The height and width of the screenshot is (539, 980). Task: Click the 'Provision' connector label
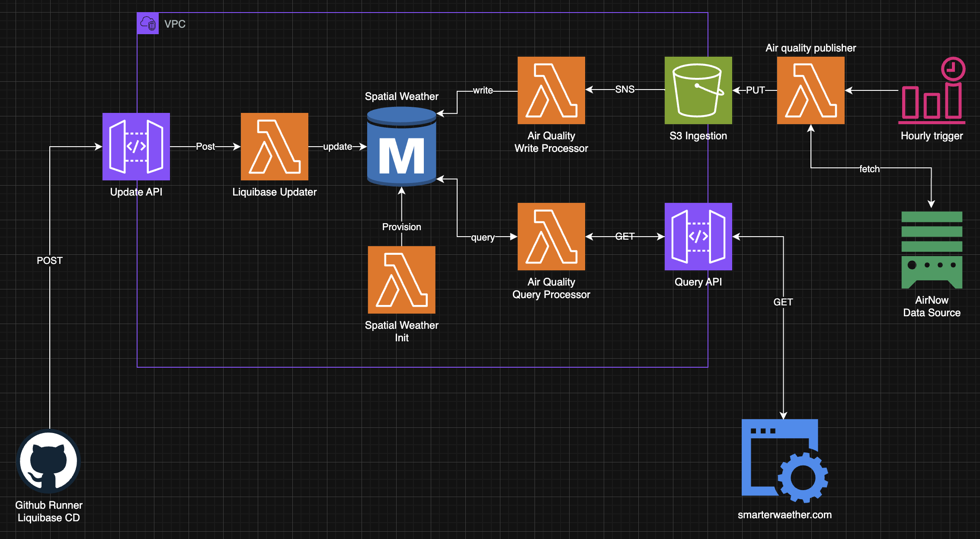click(x=402, y=227)
